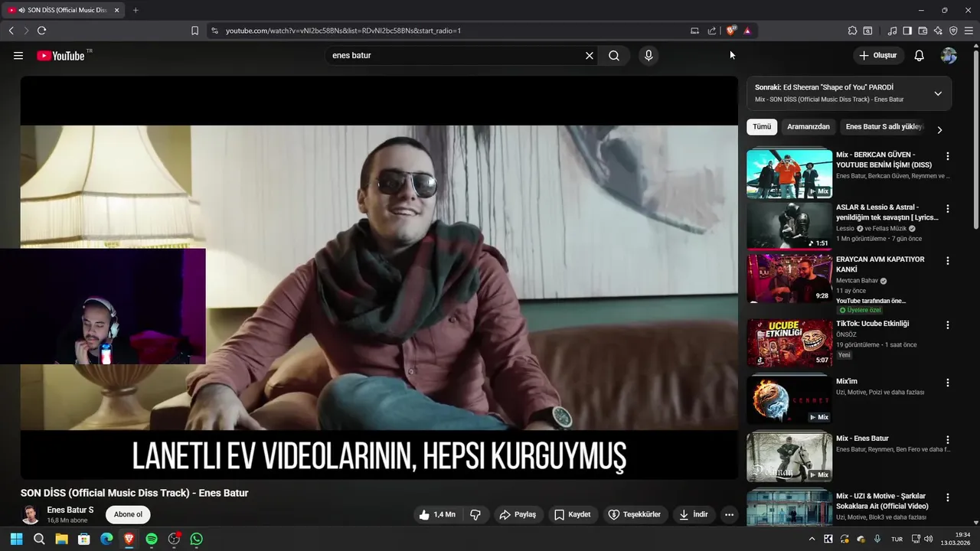Open Brave VPN shield icon
Screen dimensions: 980x551
pyautogui.click(x=953, y=31)
